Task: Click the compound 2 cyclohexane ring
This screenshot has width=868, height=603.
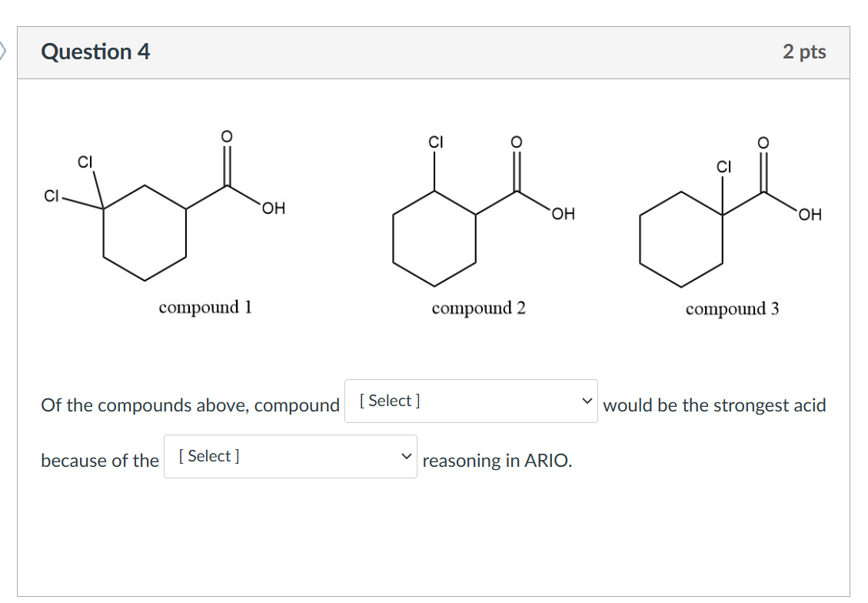Action: (x=434, y=238)
